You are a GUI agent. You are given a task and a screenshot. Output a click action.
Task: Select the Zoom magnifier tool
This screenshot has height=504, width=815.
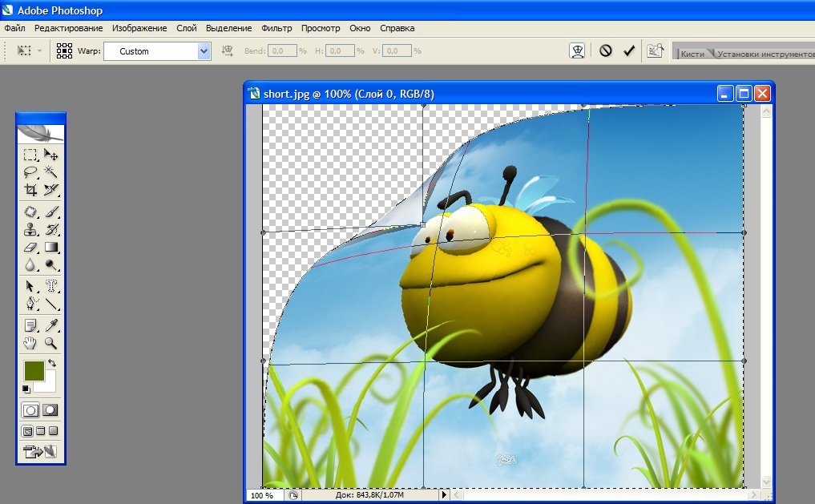point(51,344)
